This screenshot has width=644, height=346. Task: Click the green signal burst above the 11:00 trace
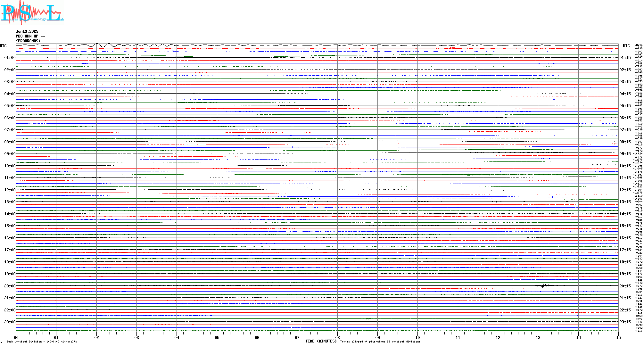click(x=468, y=175)
